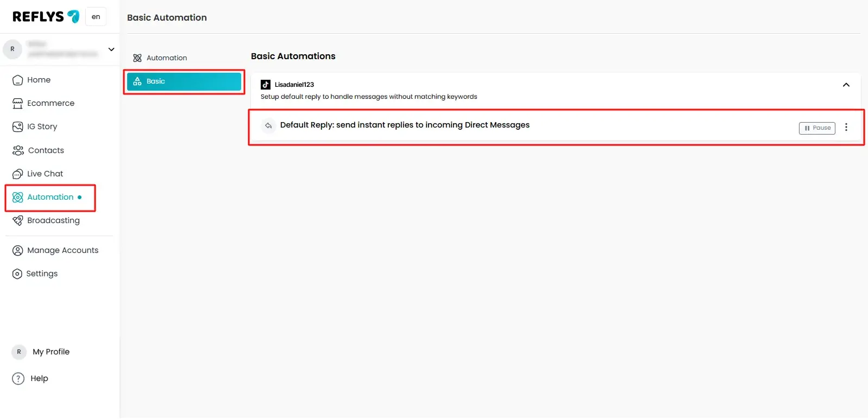Go to My Profile

coord(51,352)
